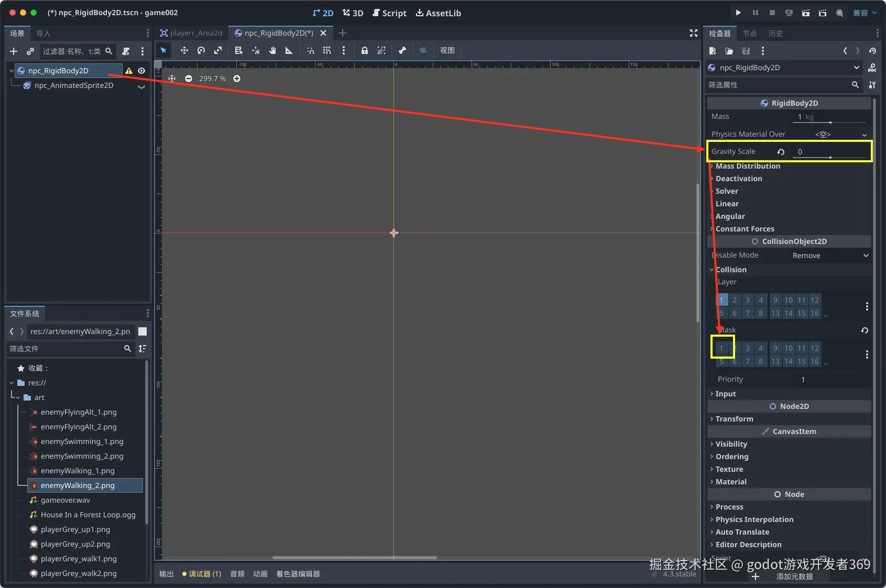Open the 输出 bottom panel
This screenshot has height=588, width=886.
(167, 574)
